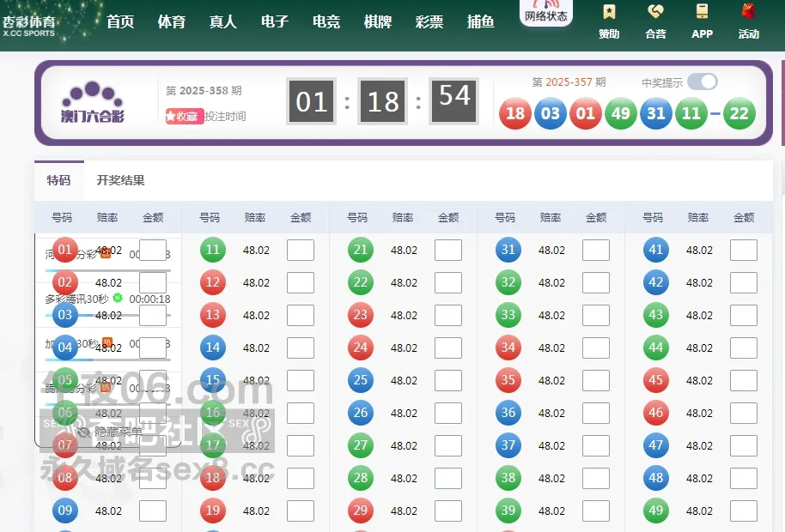Click the amount field for number 02

click(x=153, y=282)
